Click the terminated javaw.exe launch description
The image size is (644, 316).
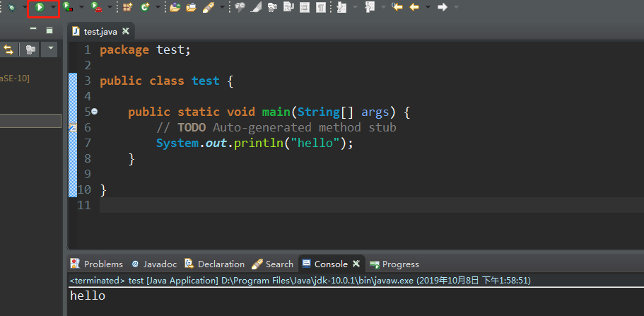tap(300, 281)
